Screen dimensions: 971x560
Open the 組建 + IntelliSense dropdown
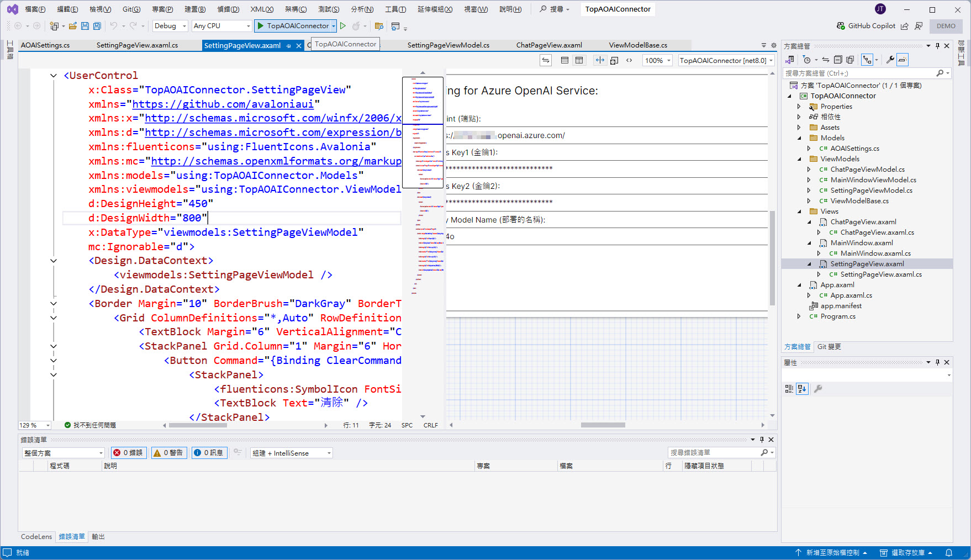[291, 453]
